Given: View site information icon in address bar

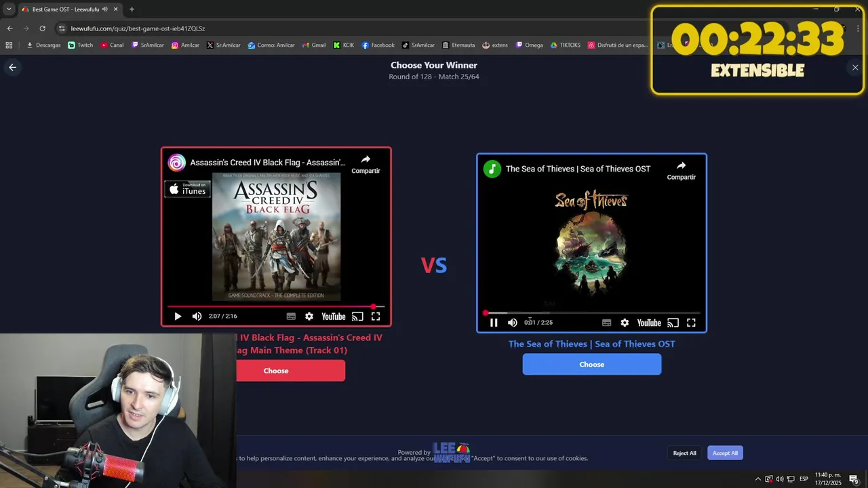Looking at the screenshot, I should (62, 28).
